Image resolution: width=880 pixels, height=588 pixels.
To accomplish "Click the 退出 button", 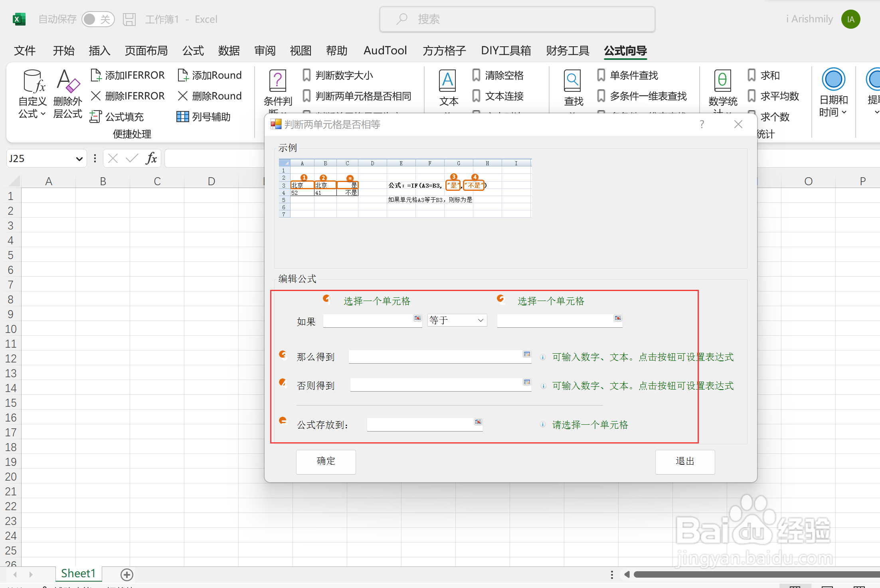I will 685,461.
